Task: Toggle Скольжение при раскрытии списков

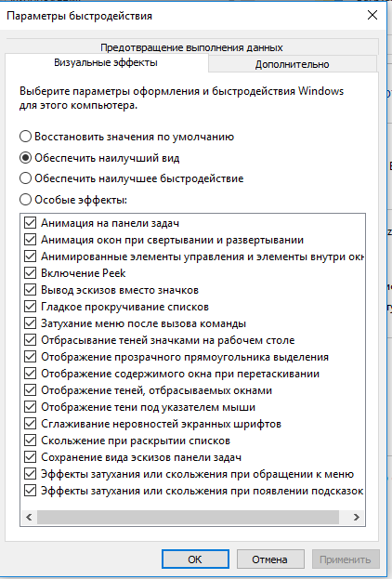Action: [x=30, y=441]
